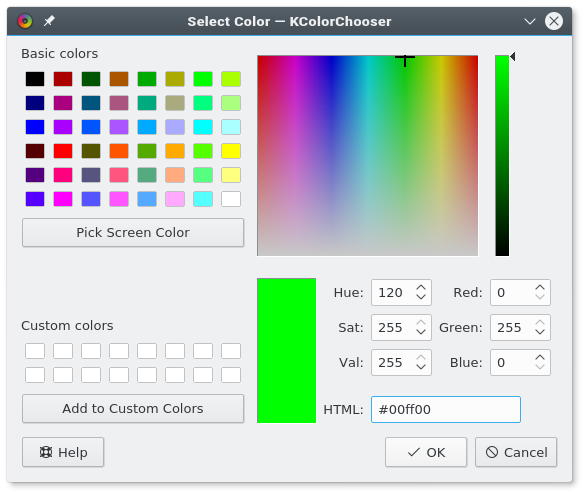Increase the Blue value with up arrow
This screenshot has height=495, width=585.
coord(540,357)
